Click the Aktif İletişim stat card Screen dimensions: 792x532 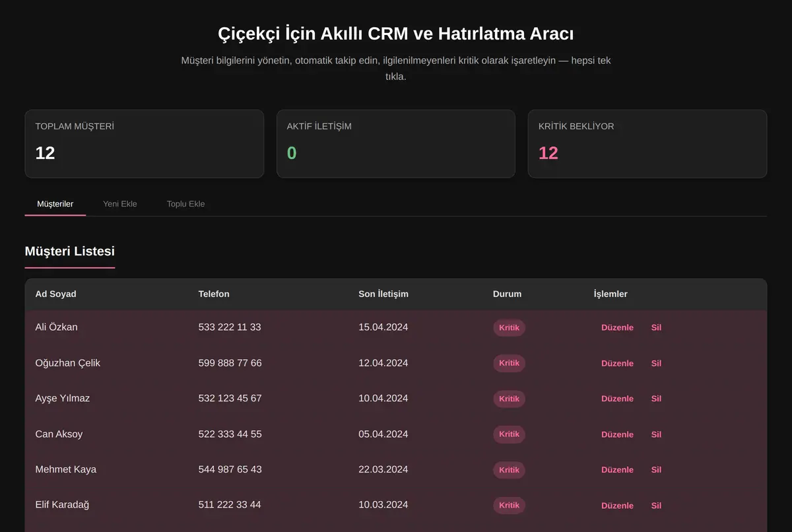coord(396,144)
